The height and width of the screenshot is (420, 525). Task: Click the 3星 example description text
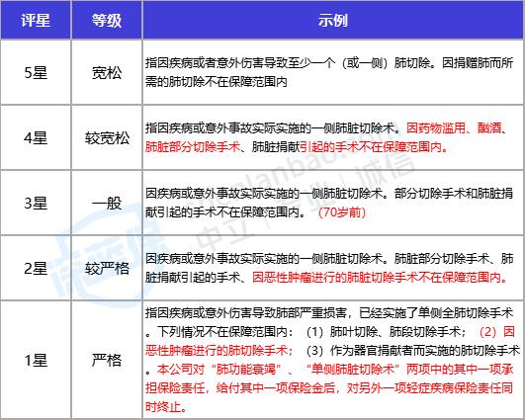329,203
